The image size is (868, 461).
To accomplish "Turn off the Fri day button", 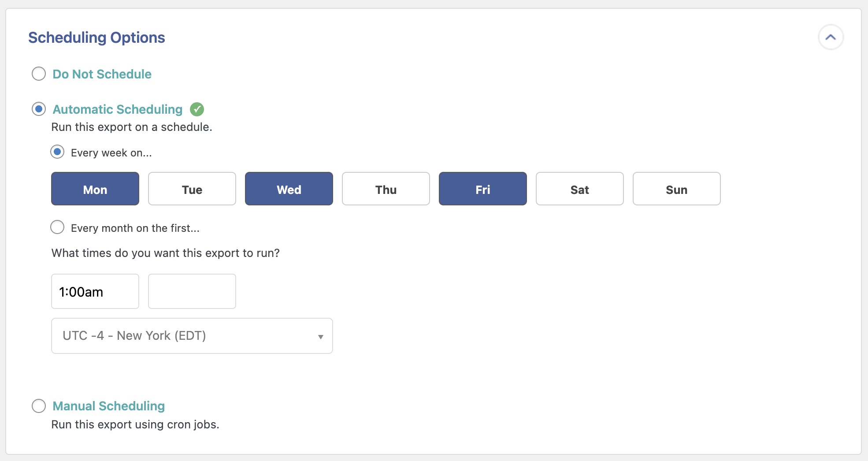I will coord(483,189).
